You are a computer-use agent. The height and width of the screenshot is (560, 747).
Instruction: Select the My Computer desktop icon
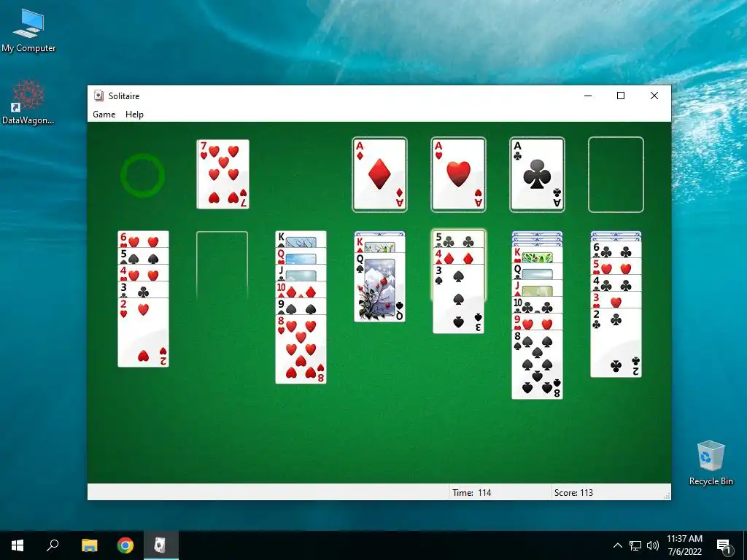pos(28,31)
